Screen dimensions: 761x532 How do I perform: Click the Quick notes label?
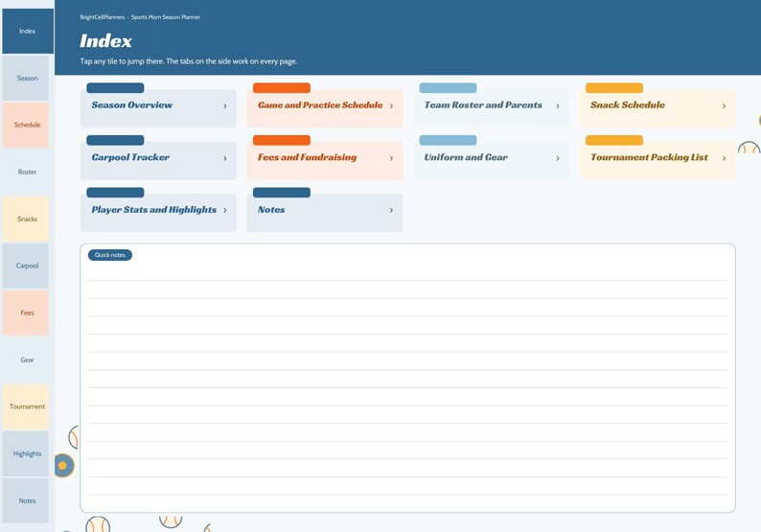pyautogui.click(x=110, y=255)
